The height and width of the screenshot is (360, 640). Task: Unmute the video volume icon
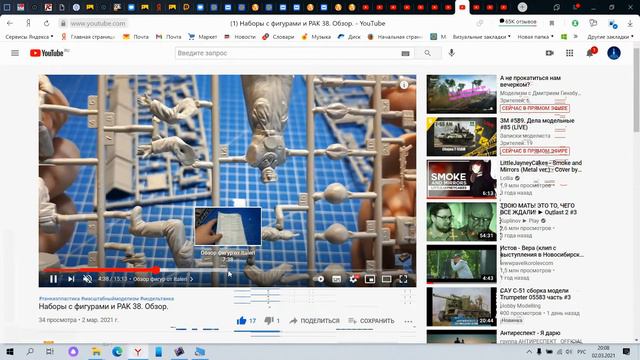pos(87,279)
